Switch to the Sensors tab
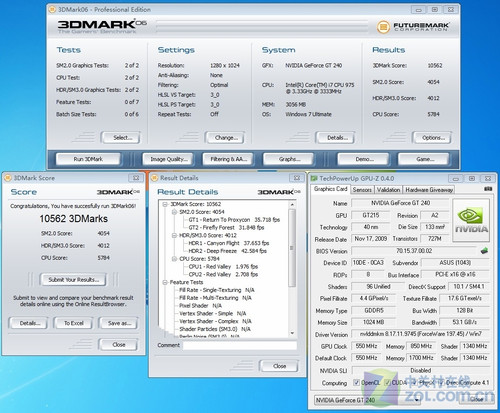Image resolution: width=500 pixels, height=413 pixels. [362, 190]
